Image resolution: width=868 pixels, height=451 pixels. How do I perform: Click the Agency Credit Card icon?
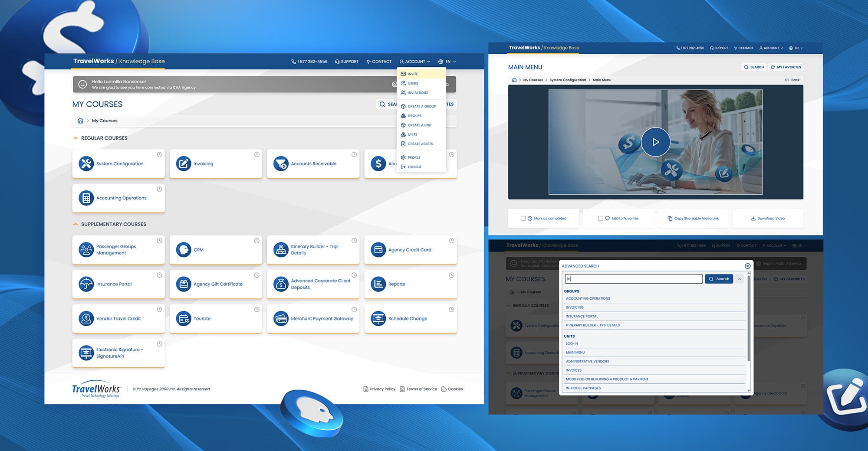[x=378, y=250]
